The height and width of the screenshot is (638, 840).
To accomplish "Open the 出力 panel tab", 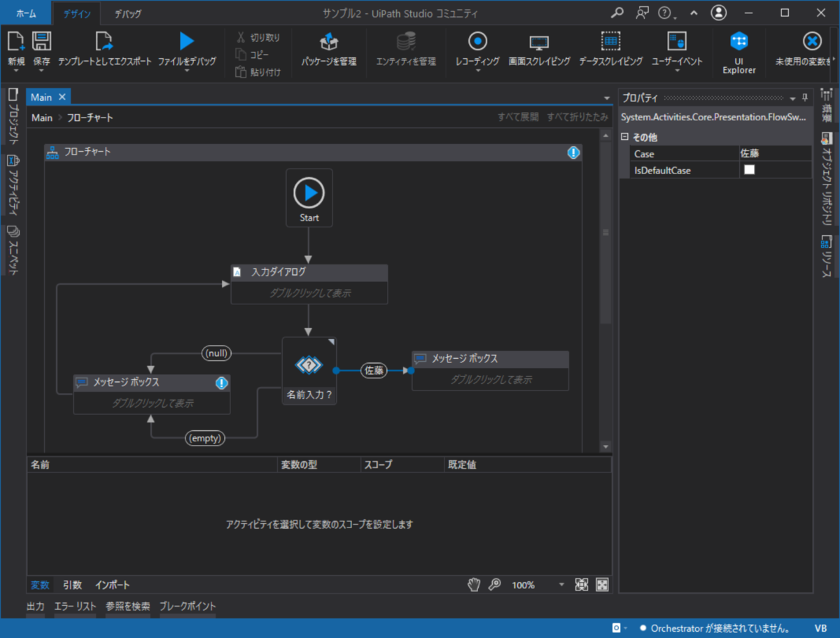I will pyautogui.click(x=36, y=607).
